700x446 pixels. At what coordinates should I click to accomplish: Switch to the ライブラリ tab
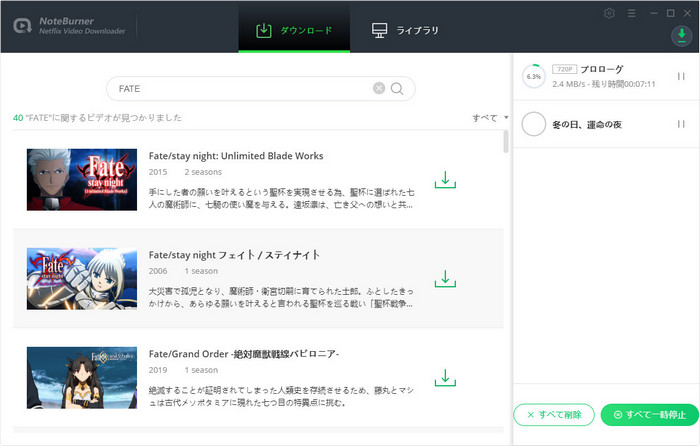coord(405,30)
